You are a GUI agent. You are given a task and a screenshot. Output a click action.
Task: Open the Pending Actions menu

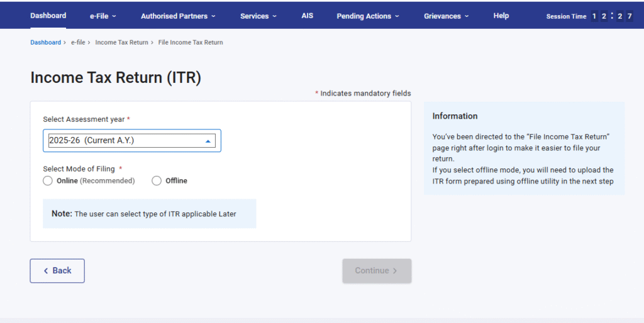pos(367,16)
